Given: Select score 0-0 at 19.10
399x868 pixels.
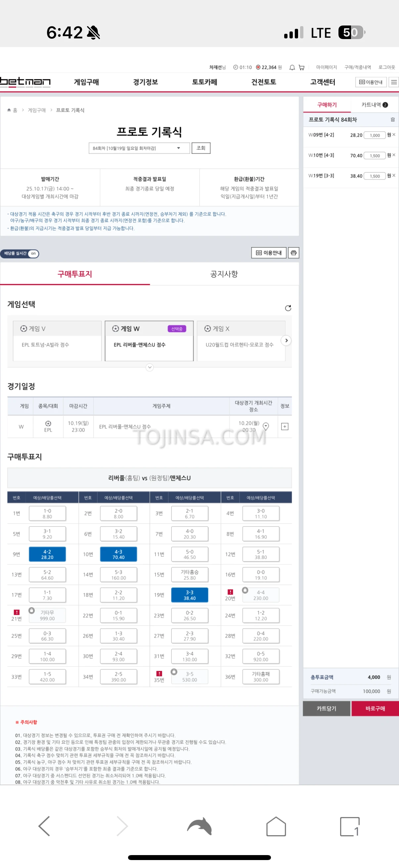Looking at the screenshot, I should (x=261, y=574).
